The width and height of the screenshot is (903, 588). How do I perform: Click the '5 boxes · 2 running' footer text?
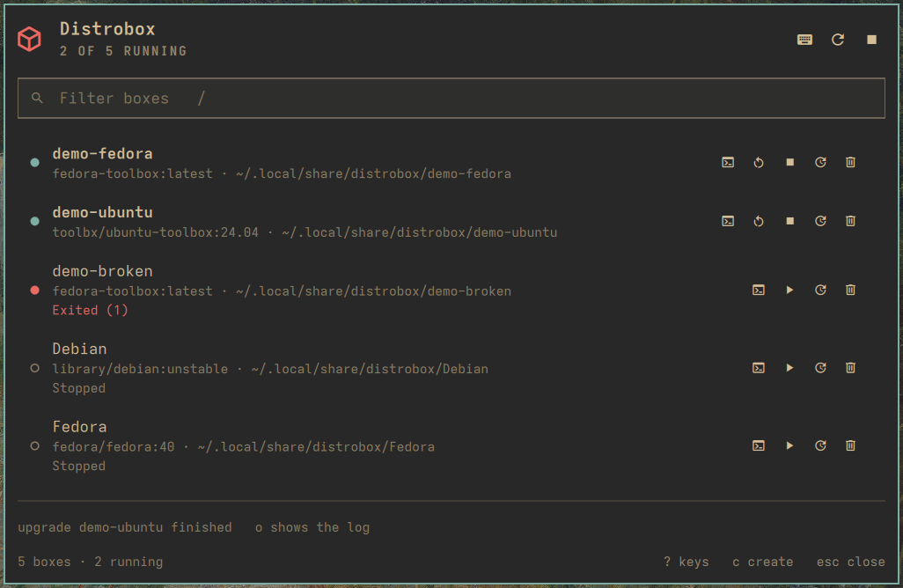tap(91, 562)
